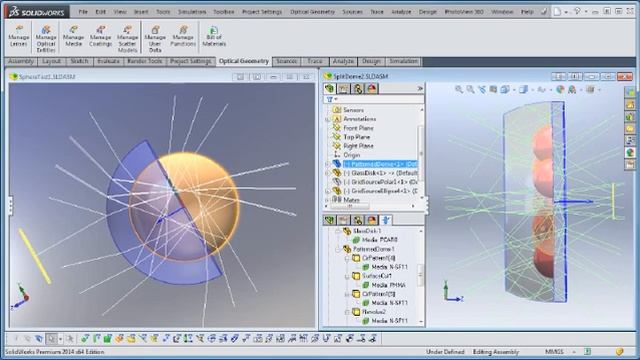Viewport: 640px width, 360px height.
Task: Click Zoom to Fit icon in SplitDome2 view toolbar
Action: click(x=459, y=89)
